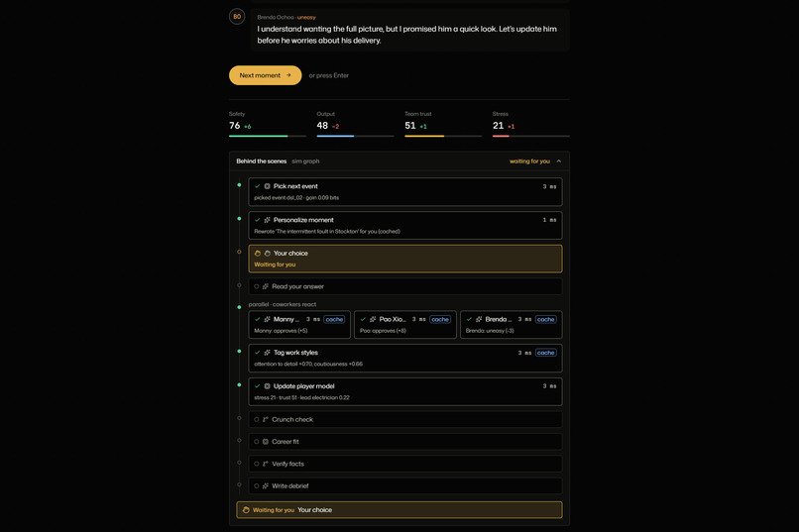Click the 'waiting for you' status in panel header
799x532 pixels.
click(x=529, y=160)
